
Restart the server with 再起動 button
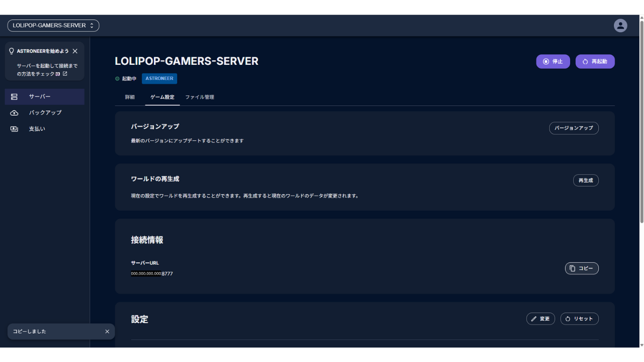point(595,61)
